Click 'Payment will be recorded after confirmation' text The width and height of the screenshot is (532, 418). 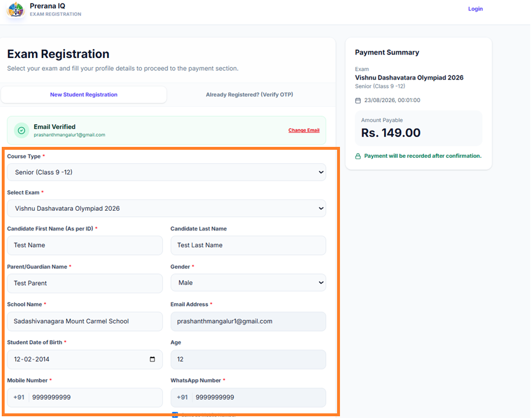point(423,156)
